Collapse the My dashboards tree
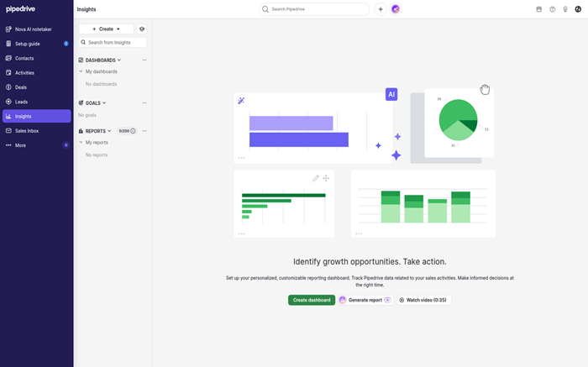588x367 pixels. [81, 71]
